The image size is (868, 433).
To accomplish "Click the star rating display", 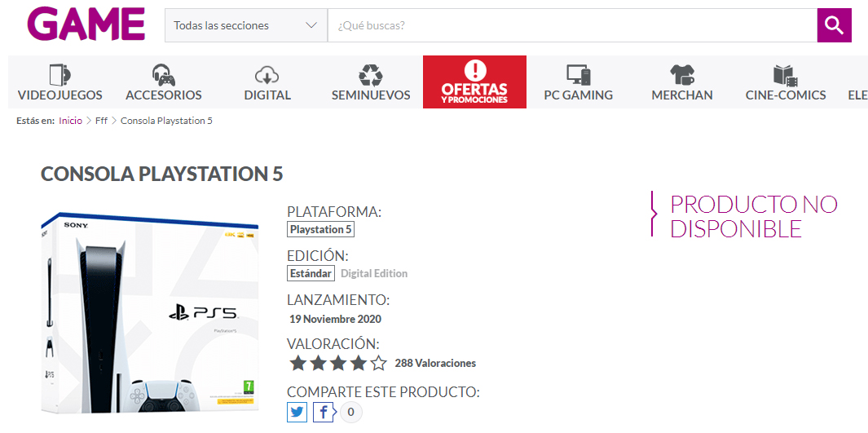I will 337,363.
